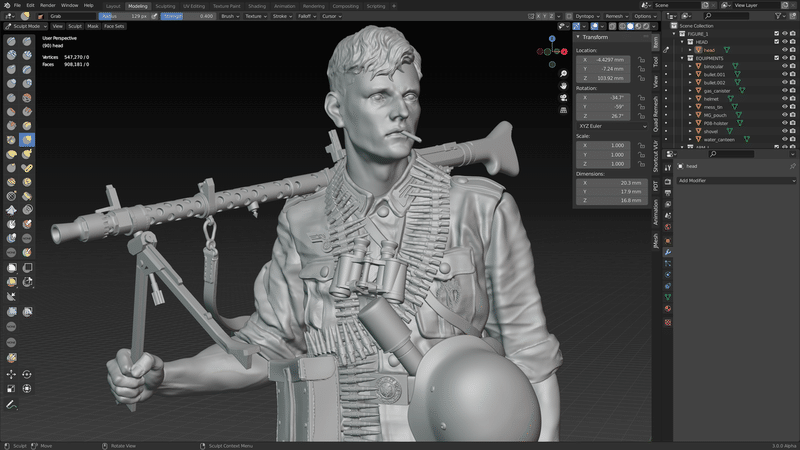Switch to the UV Editing workspace tab
The width and height of the screenshot is (800, 450).
click(194, 6)
